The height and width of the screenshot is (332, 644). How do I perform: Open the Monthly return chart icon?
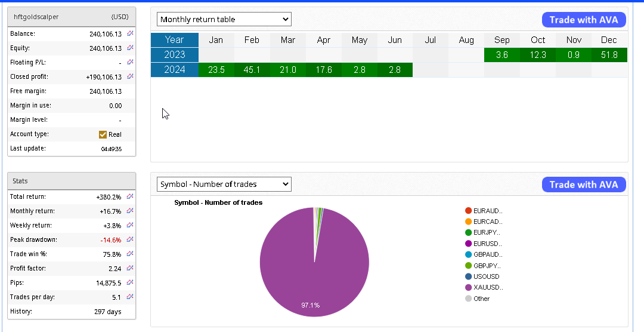[130, 211]
